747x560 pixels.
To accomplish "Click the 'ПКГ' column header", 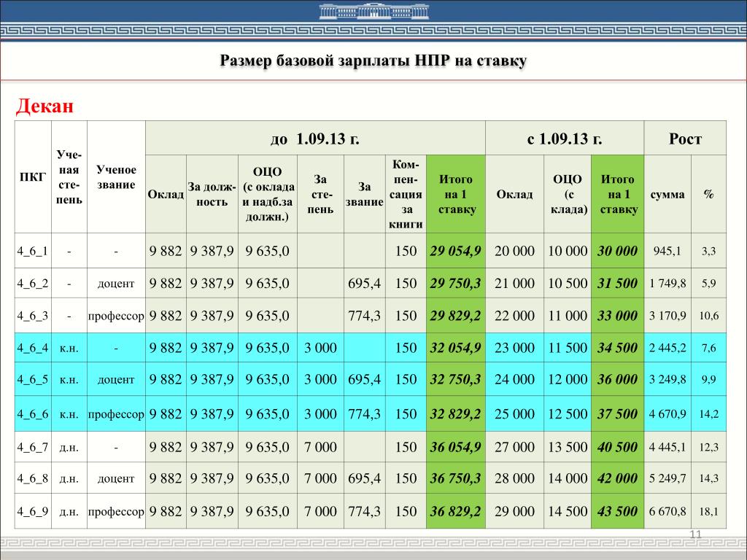I will (x=33, y=177).
